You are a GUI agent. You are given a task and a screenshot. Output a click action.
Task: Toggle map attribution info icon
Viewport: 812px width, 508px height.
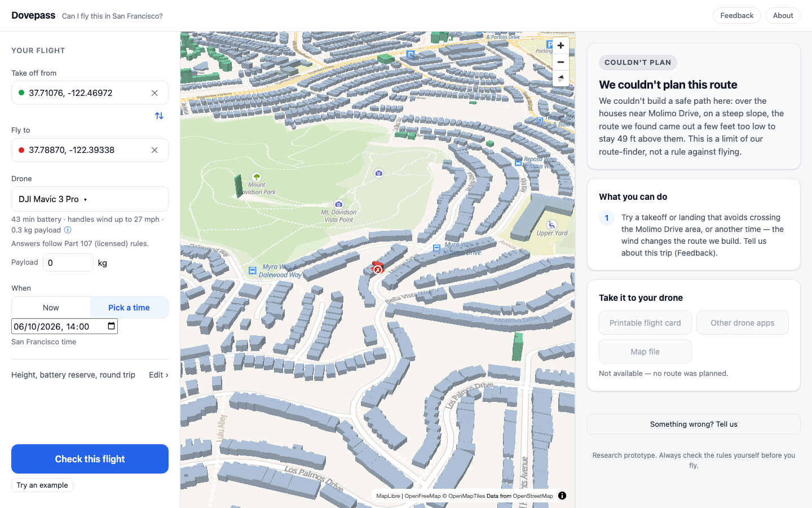tap(562, 496)
